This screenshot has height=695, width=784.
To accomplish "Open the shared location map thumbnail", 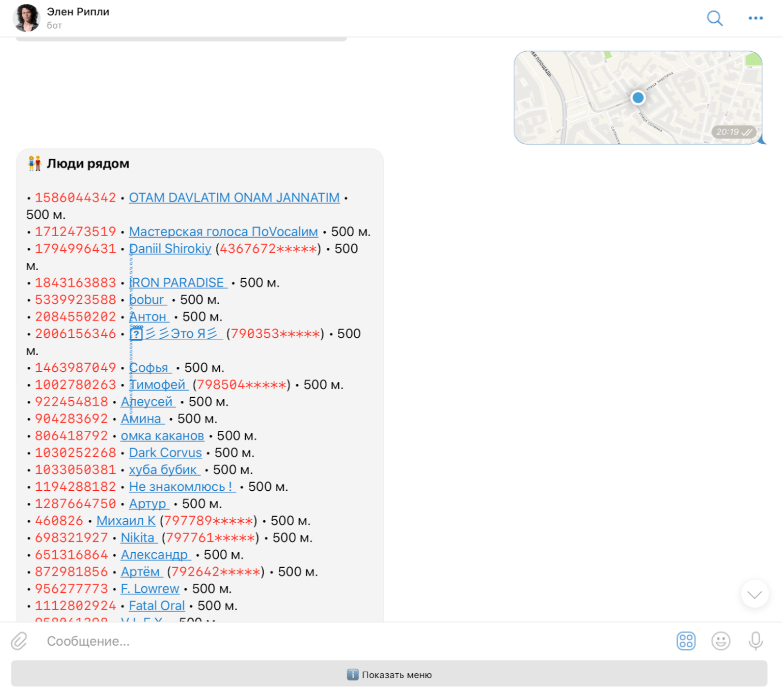I will coord(637,98).
